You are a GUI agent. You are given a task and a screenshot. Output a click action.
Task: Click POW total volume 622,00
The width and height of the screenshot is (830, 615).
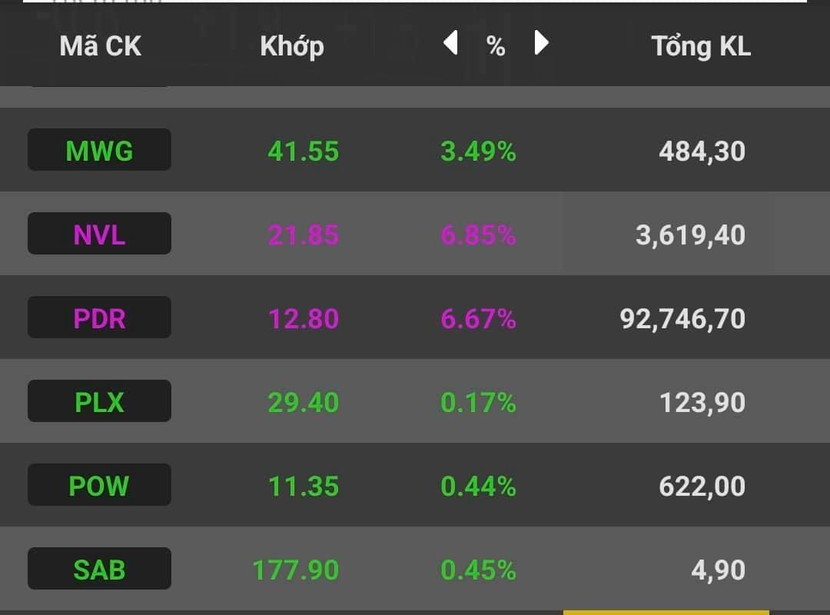click(702, 486)
